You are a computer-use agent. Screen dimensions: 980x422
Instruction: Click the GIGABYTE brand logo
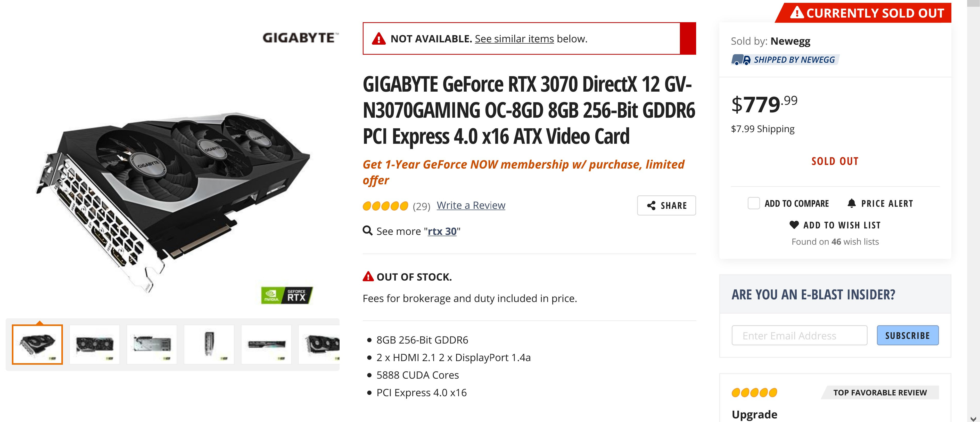click(x=300, y=38)
